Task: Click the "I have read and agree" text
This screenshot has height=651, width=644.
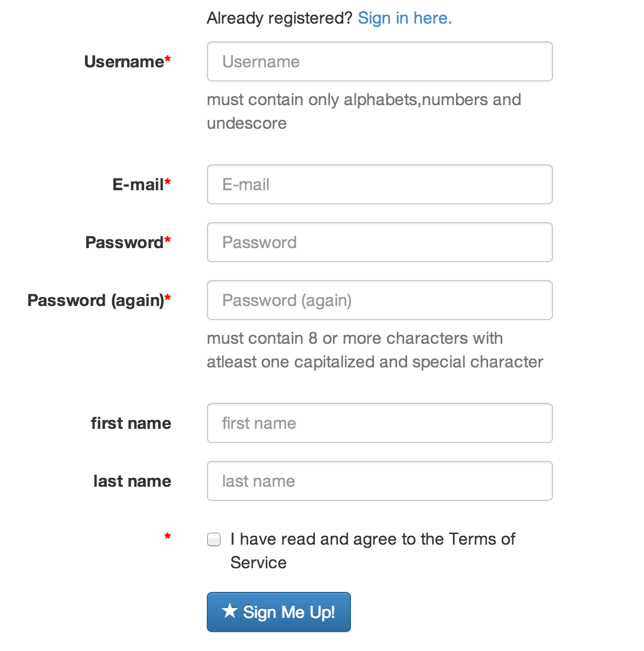Action: coord(372,539)
